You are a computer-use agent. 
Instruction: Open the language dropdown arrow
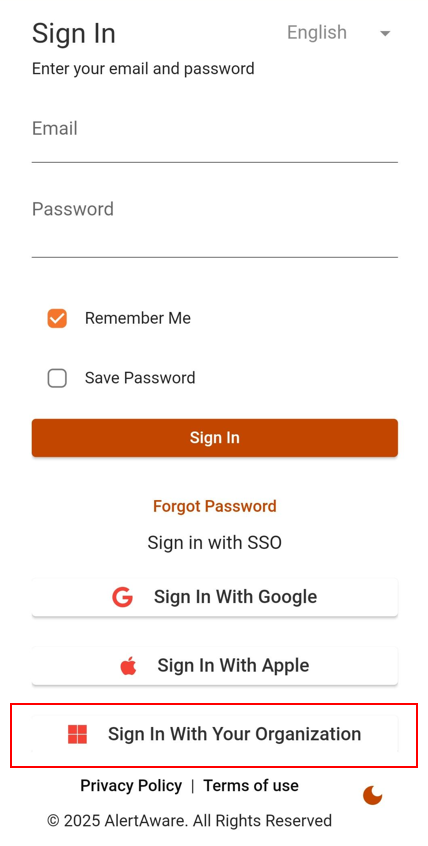[x=385, y=33]
